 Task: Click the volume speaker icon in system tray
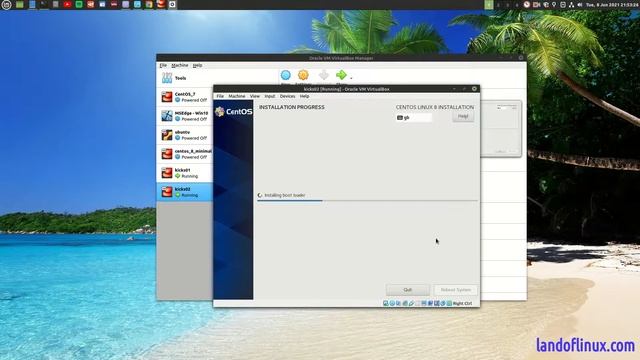tap(580, 4)
